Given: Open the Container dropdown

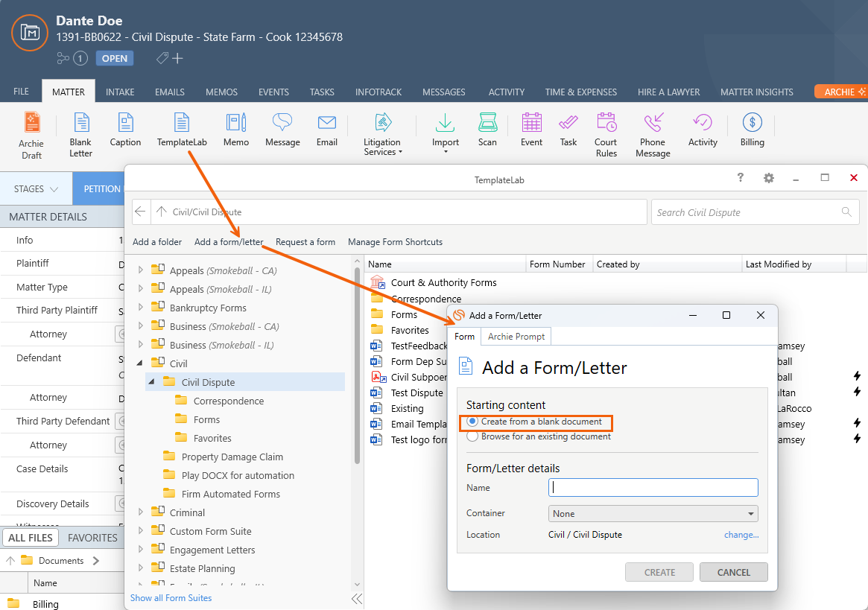Looking at the screenshot, I should [653, 513].
